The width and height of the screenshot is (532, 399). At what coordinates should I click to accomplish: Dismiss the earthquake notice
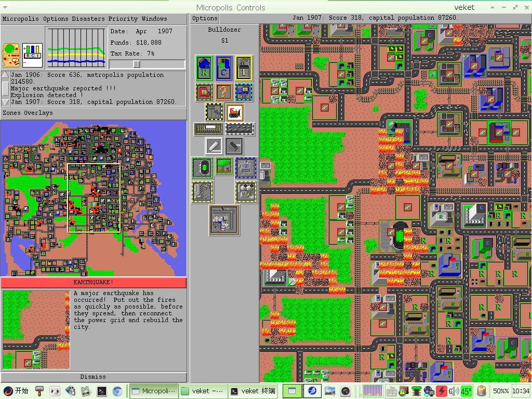coord(93,377)
